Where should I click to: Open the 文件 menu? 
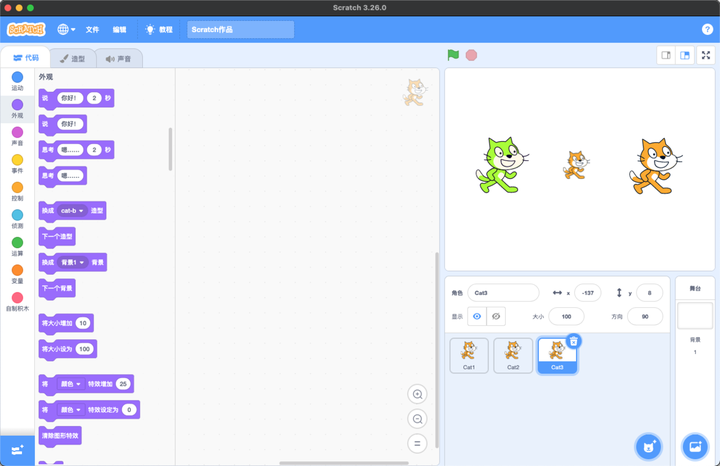pos(92,29)
